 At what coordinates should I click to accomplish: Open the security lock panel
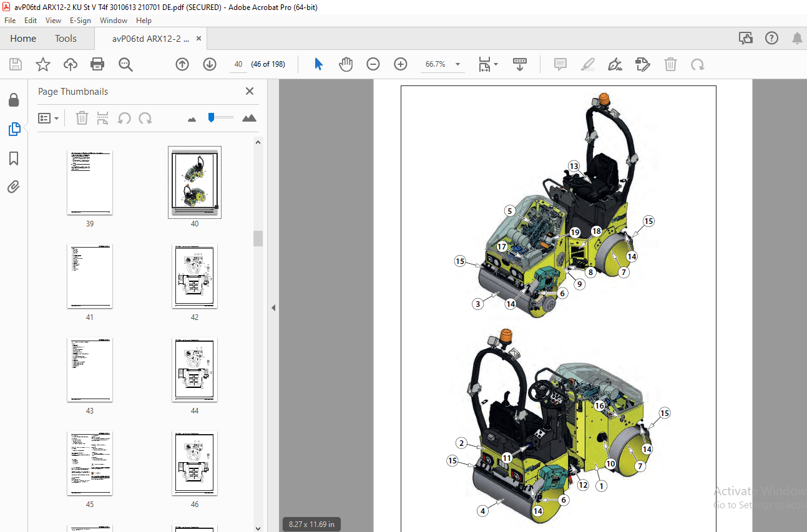14,100
